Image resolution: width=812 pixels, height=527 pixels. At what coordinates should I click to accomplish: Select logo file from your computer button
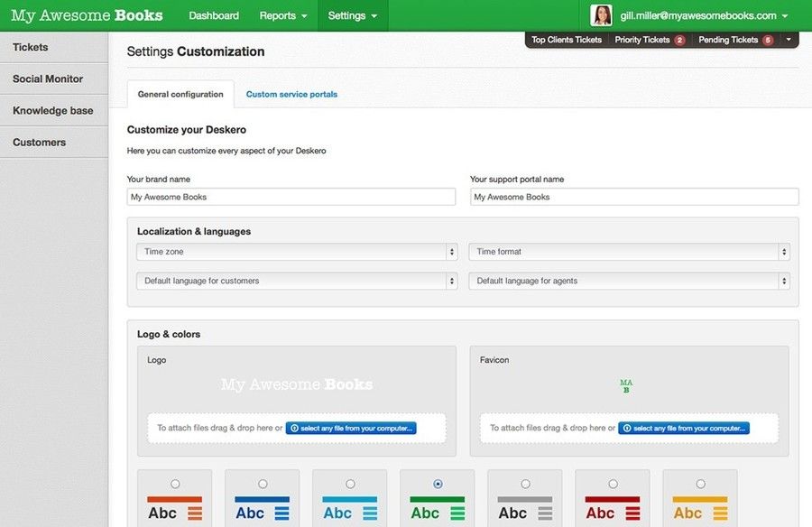tap(351, 428)
